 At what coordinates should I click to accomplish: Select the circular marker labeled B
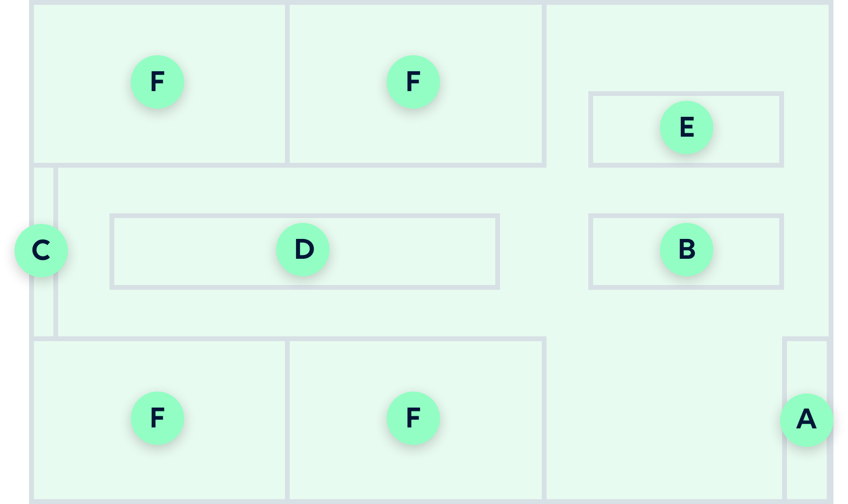coord(686,250)
